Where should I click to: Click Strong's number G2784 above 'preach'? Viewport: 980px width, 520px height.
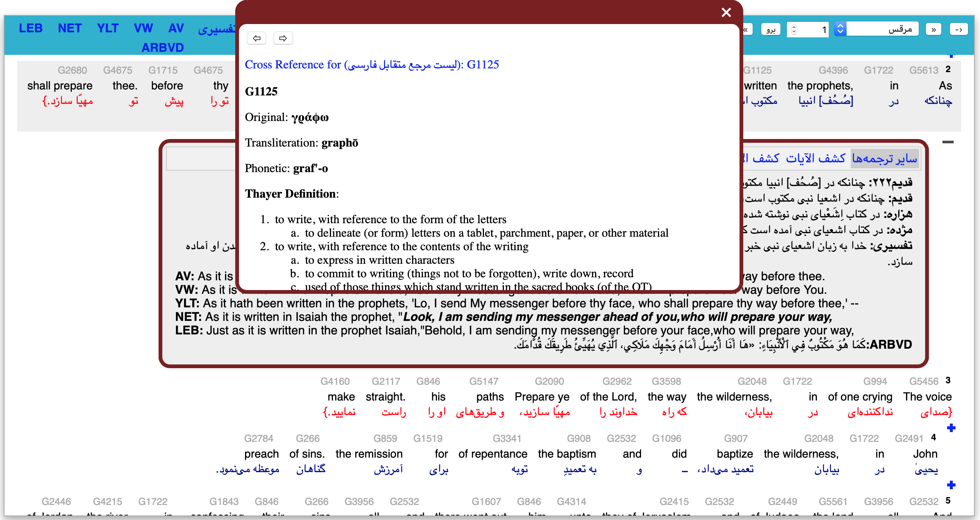259,438
